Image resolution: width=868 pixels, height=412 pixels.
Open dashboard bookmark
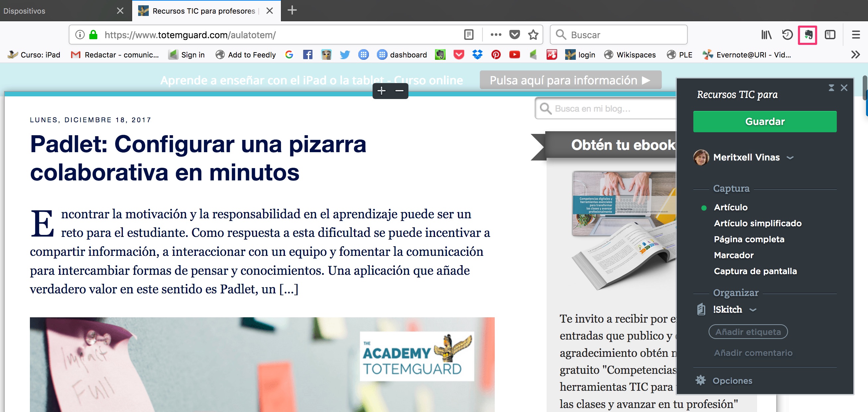tap(402, 54)
